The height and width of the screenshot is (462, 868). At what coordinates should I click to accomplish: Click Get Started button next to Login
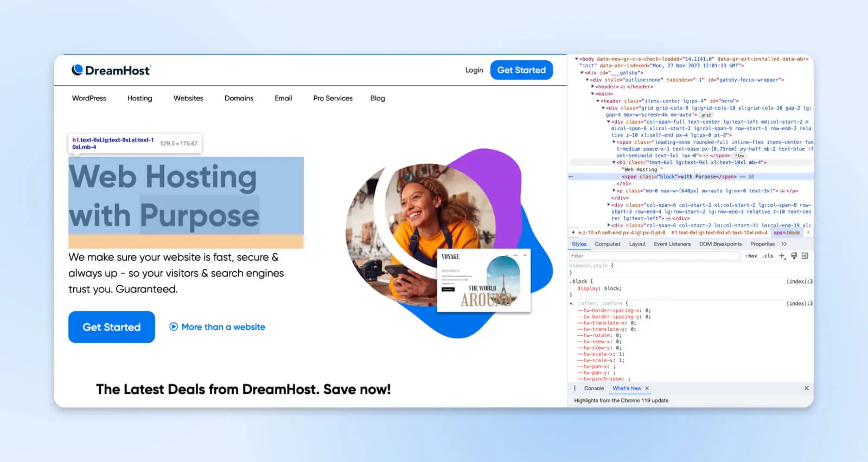click(521, 70)
